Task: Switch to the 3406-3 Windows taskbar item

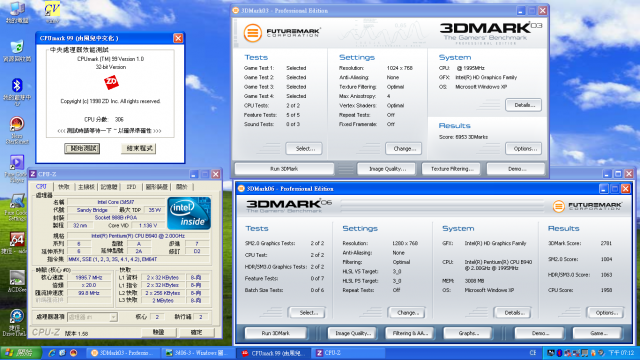Action: coord(198,353)
